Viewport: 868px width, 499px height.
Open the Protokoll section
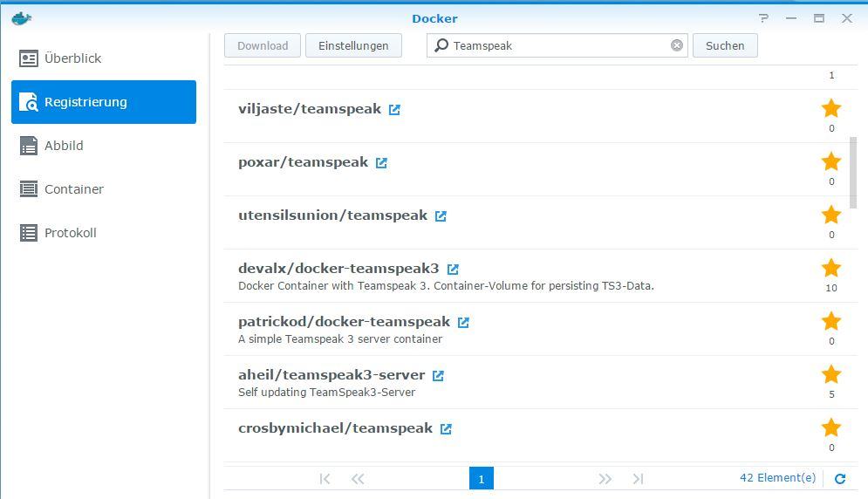pos(104,233)
